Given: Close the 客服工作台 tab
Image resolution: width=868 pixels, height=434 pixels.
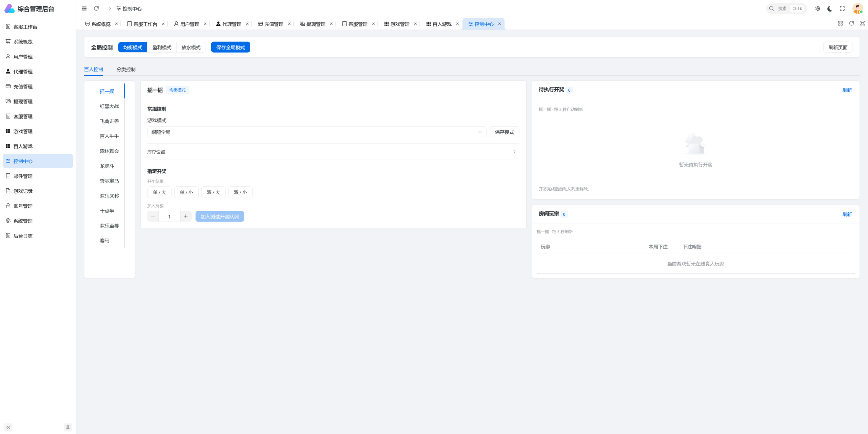Looking at the screenshot, I should coord(163,24).
